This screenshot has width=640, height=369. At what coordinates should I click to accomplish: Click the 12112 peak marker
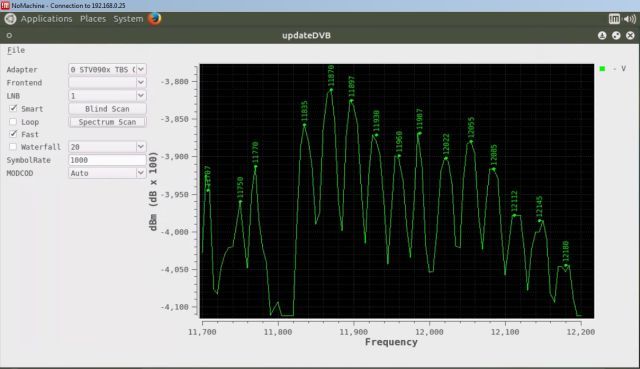point(514,215)
